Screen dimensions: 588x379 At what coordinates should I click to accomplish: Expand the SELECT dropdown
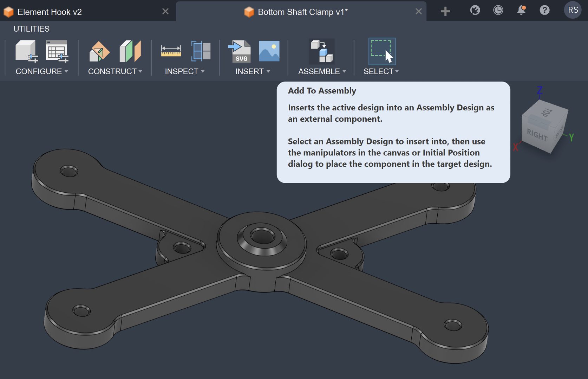(397, 71)
